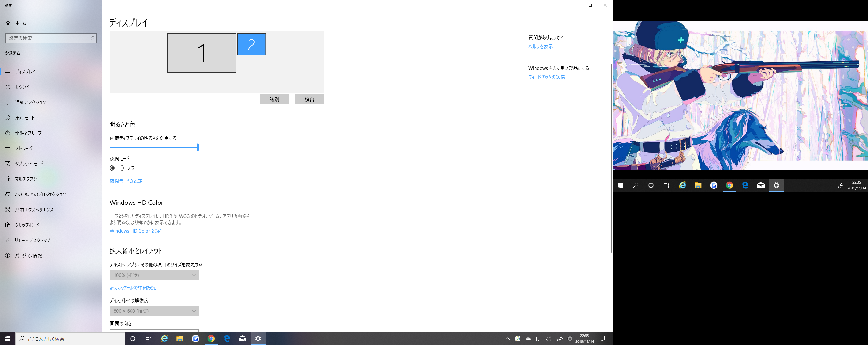Image resolution: width=868 pixels, height=345 pixels.
Task: Select the monitor 1 rectangle
Action: click(x=201, y=53)
